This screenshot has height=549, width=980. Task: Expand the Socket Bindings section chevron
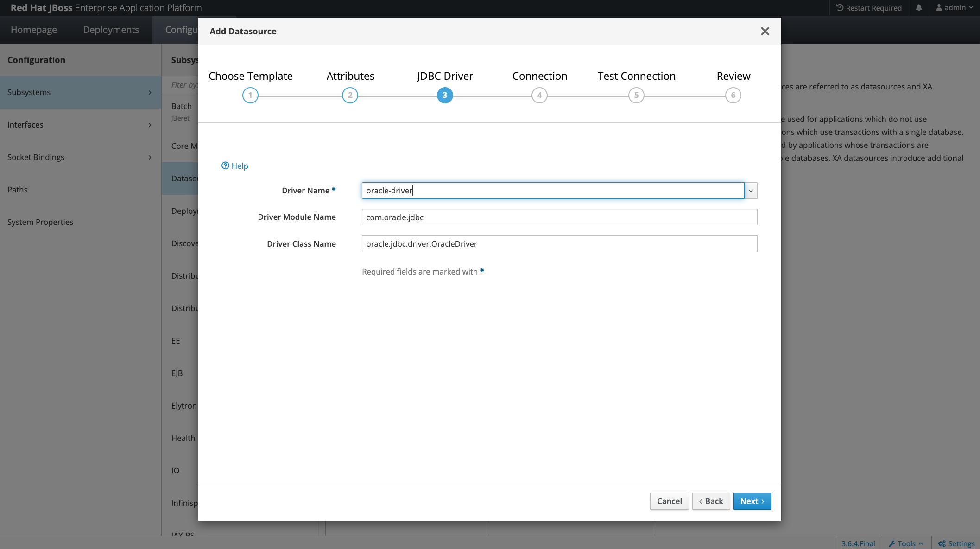149,157
